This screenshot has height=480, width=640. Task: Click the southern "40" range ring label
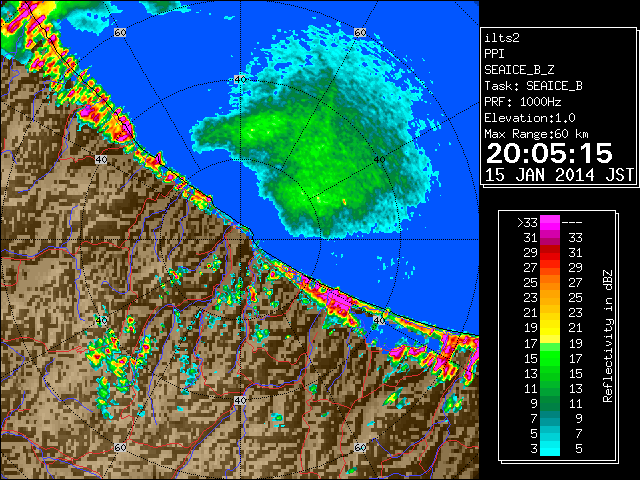[240, 400]
